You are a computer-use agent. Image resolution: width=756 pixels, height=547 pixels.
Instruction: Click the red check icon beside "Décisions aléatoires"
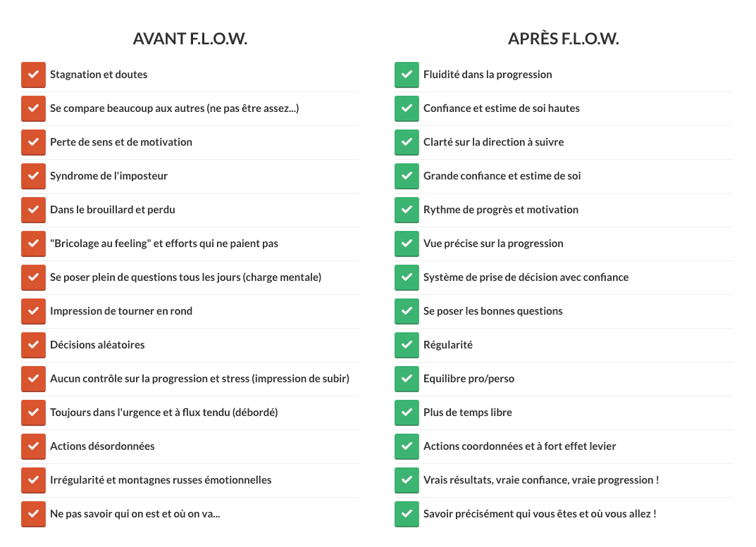pyautogui.click(x=33, y=345)
